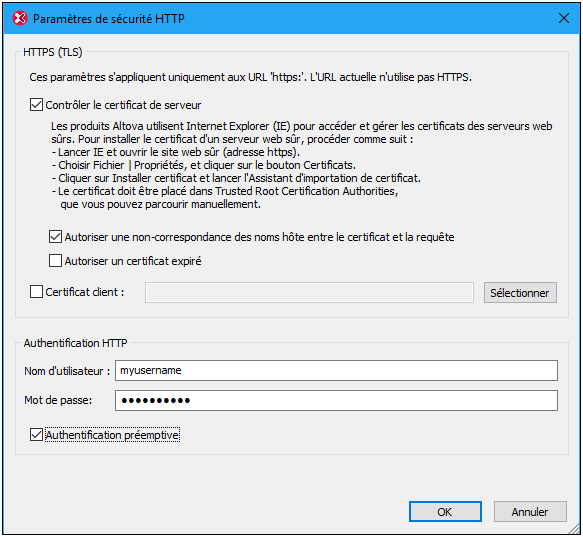The width and height of the screenshot is (583, 537).
Task: Click the HTTPS (TLS) group label
Action: pyautogui.click(x=53, y=52)
